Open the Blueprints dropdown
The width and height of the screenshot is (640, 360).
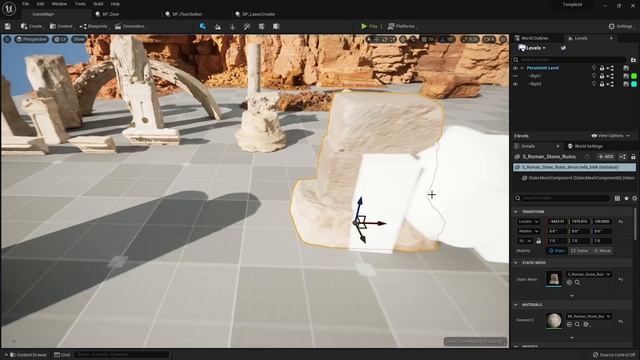(x=93, y=26)
